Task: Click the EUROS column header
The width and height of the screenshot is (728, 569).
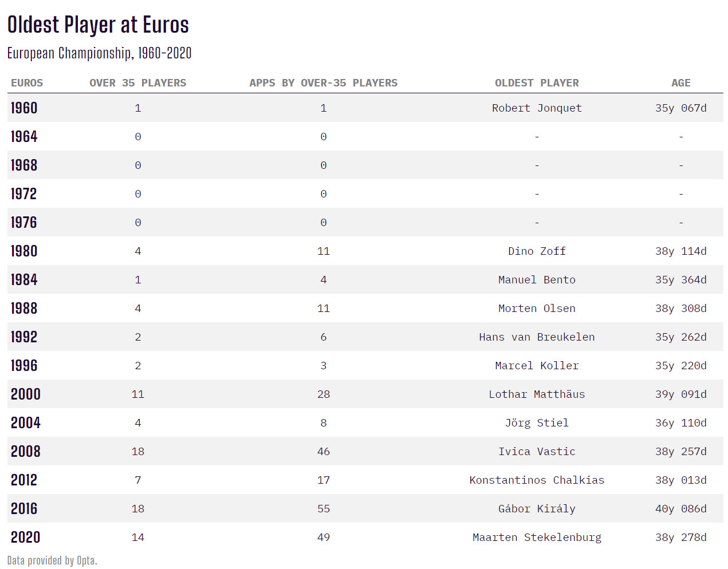Action: click(27, 83)
